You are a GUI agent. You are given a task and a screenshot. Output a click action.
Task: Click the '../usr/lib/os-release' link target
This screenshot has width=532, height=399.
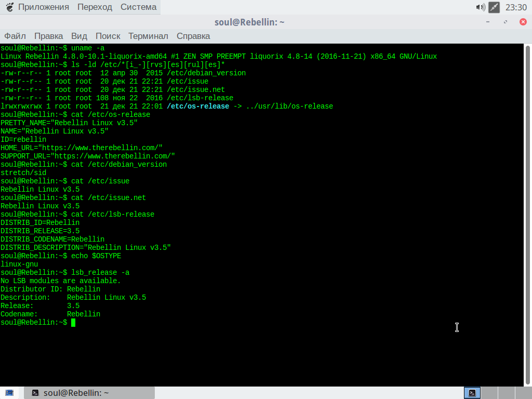point(289,106)
